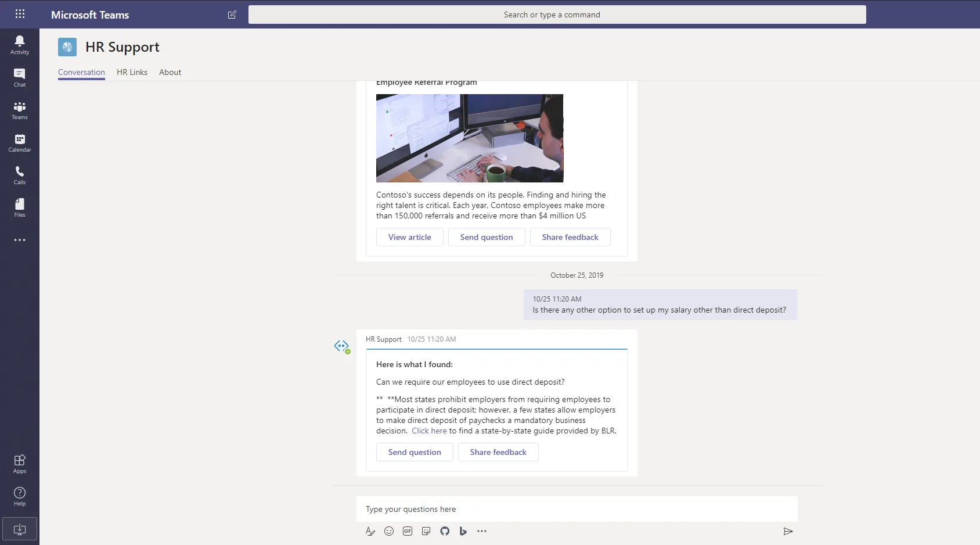The image size is (980, 545).
Task: Click the View article button
Action: pyautogui.click(x=409, y=237)
